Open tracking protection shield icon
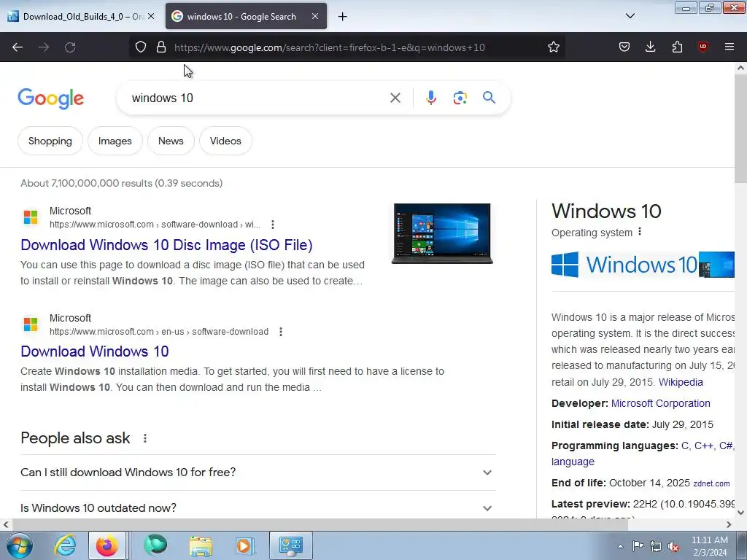This screenshot has height=560, width=747. pos(141,47)
